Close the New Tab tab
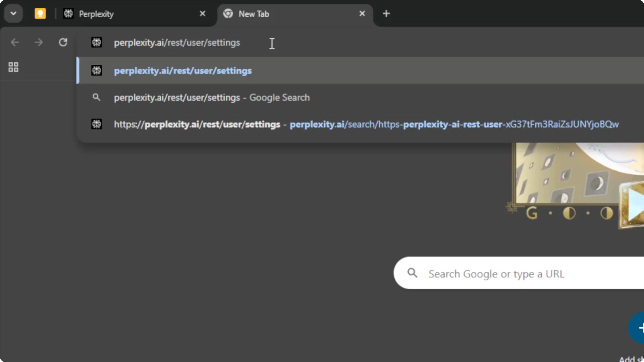This screenshot has width=644, height=362. 362,13
